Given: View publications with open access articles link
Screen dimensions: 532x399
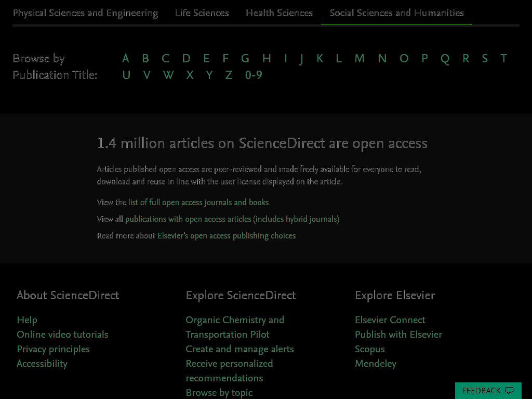Looking at the screenshot, I should tap(232, 219).
